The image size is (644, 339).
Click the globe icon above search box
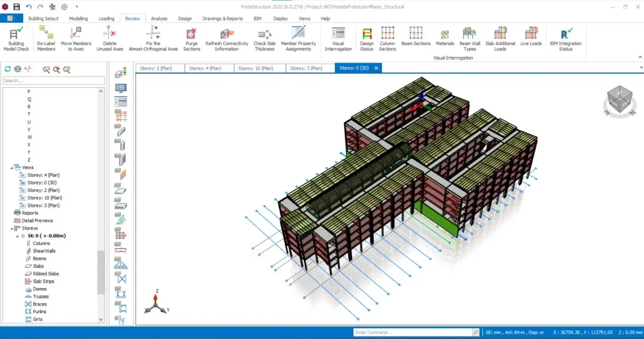point(18,69)
